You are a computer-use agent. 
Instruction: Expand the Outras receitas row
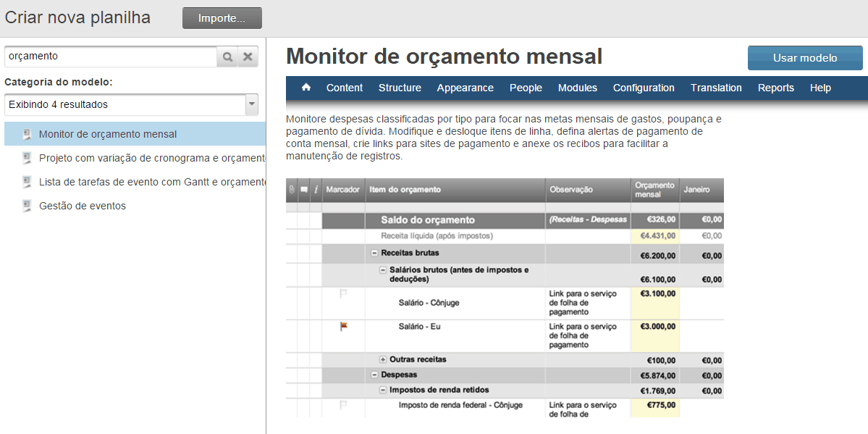[383, 359]
